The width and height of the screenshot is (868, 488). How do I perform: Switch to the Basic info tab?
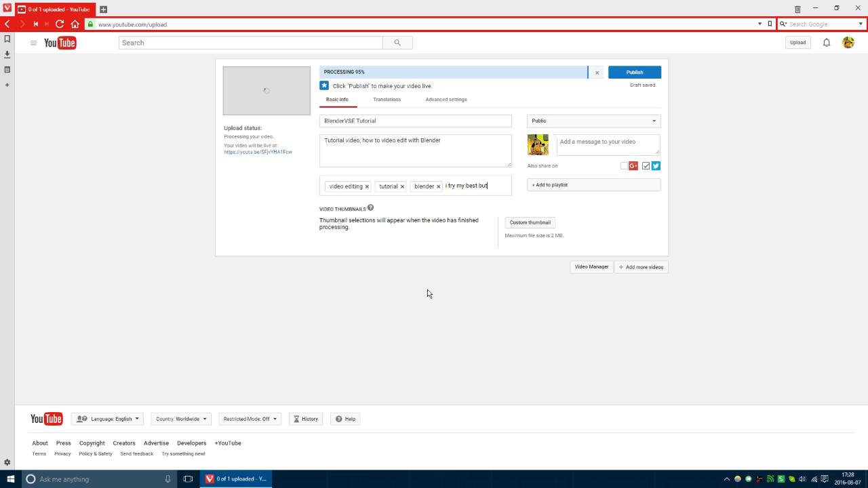pyautogui.click(x=337, y=100)
